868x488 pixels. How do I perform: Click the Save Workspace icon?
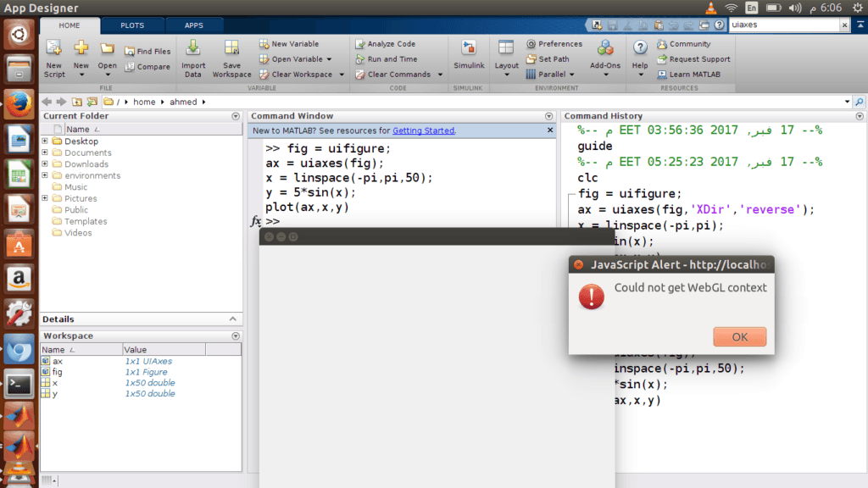231,50
